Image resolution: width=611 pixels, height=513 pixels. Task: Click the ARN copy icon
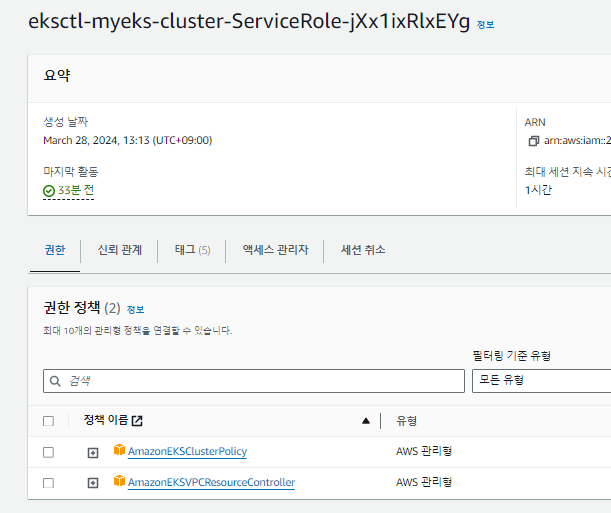[x=533, y=141]
